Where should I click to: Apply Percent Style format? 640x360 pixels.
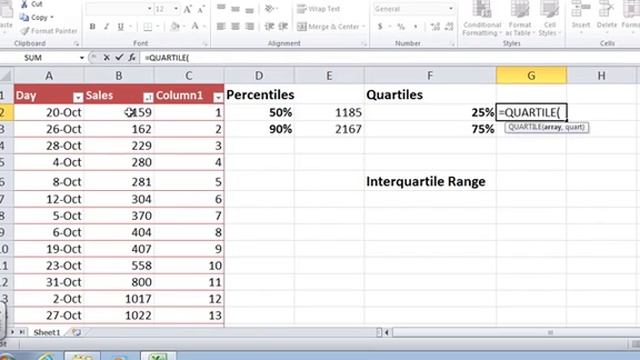click(401, 27)
